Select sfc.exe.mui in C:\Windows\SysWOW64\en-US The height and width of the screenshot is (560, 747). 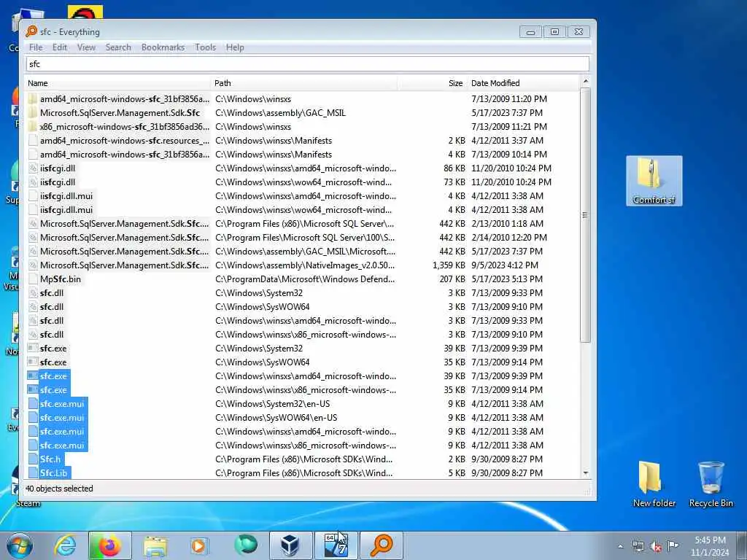[x=62, y=418]
